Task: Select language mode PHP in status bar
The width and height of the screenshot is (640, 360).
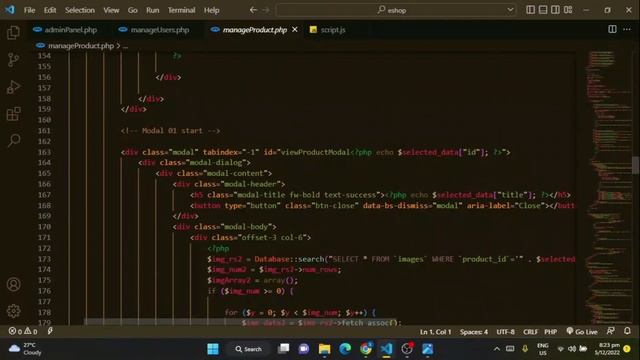Action: [551, 332]
